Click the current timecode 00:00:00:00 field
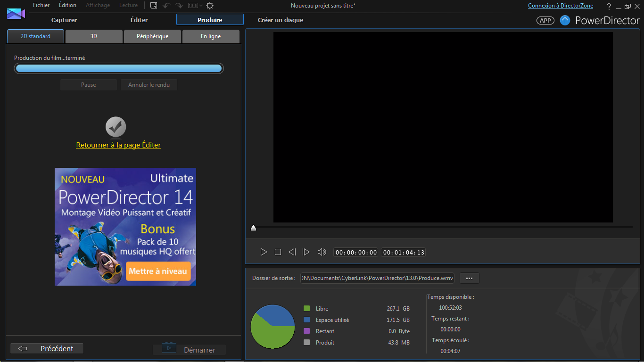 (x=356, y=253)
